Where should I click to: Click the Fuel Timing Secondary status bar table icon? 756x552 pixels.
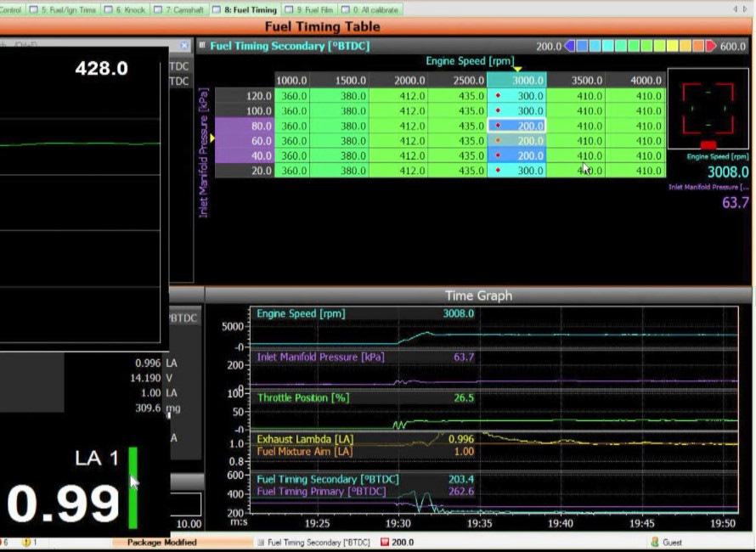coord(261,542)
